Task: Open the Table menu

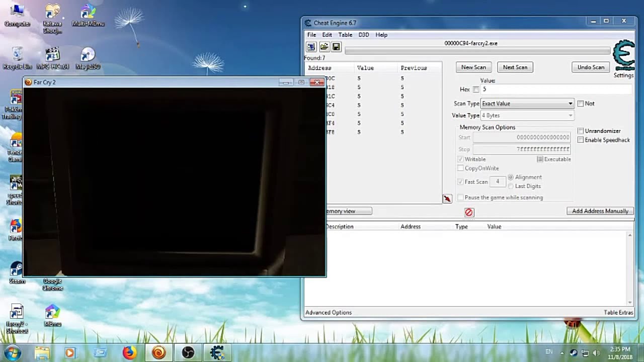Action: [345, 35]
